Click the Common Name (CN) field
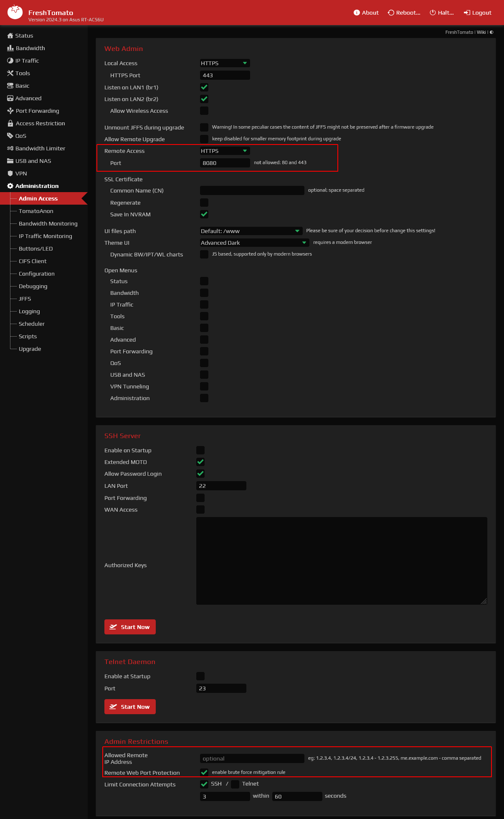The image size is (504, 819). click(x=252, y=190)
